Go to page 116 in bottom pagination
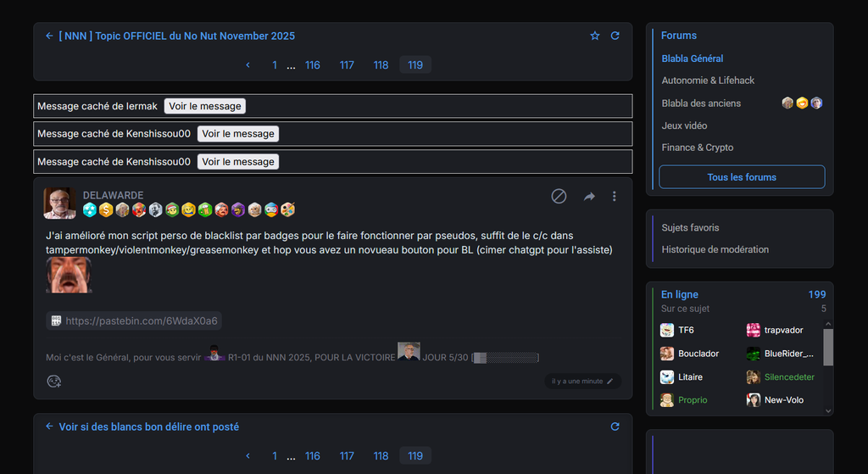 312,455
